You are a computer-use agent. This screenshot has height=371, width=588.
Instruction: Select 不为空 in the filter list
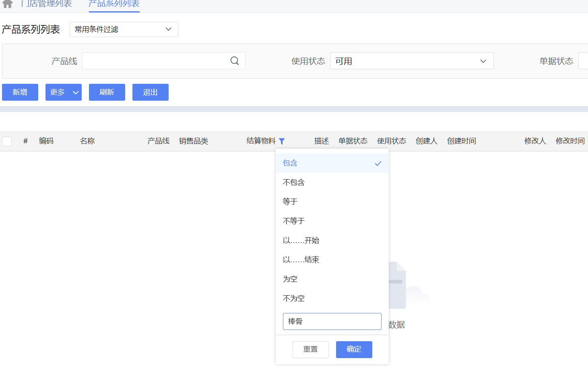pyautogui.click(x=294, y=298)
